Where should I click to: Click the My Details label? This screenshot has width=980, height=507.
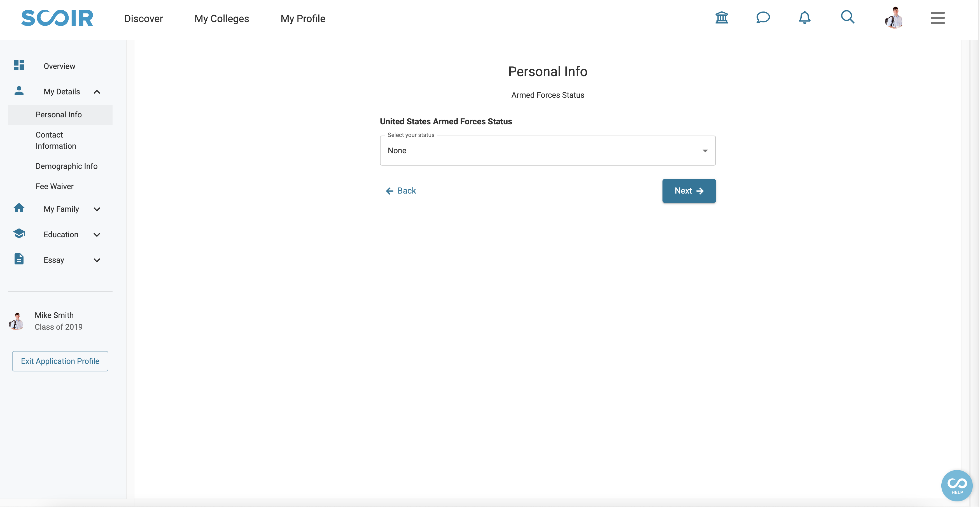[x=62, y=92]
